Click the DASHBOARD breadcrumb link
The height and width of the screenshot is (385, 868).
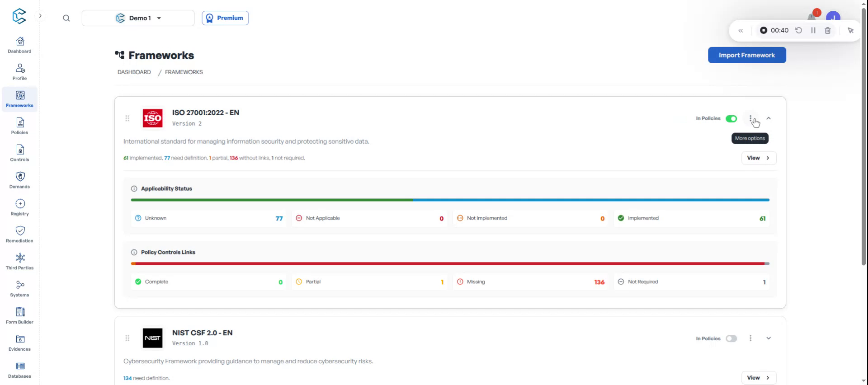pos(134,72)
